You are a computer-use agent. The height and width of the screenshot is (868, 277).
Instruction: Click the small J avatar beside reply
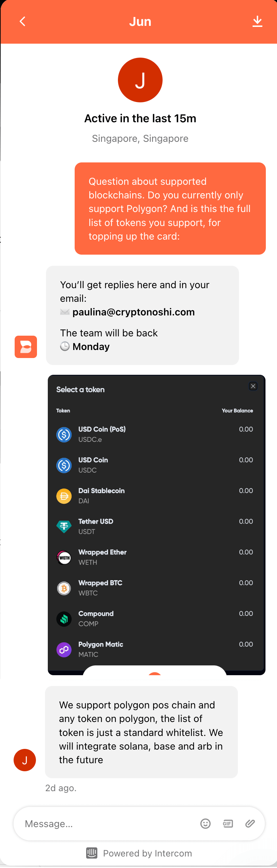(25, 760)
